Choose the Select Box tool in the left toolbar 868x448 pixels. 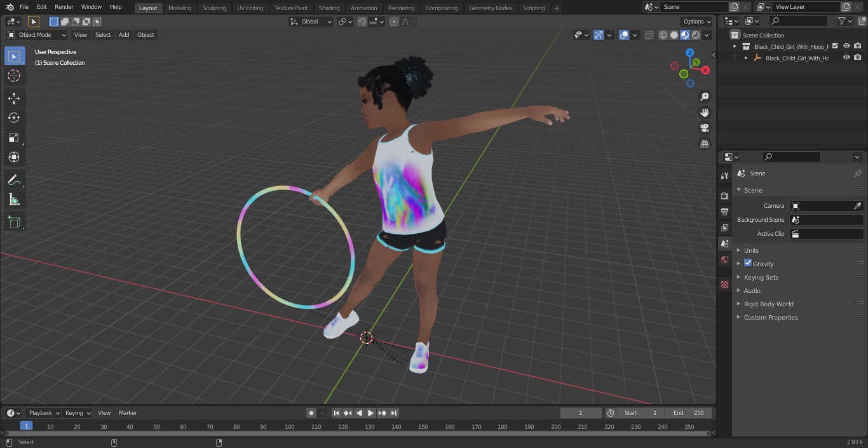tap(14, 56)
